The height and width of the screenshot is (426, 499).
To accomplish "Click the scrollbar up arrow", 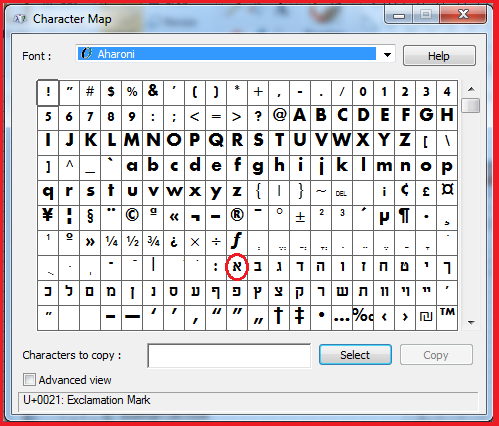I will [471, 89].
